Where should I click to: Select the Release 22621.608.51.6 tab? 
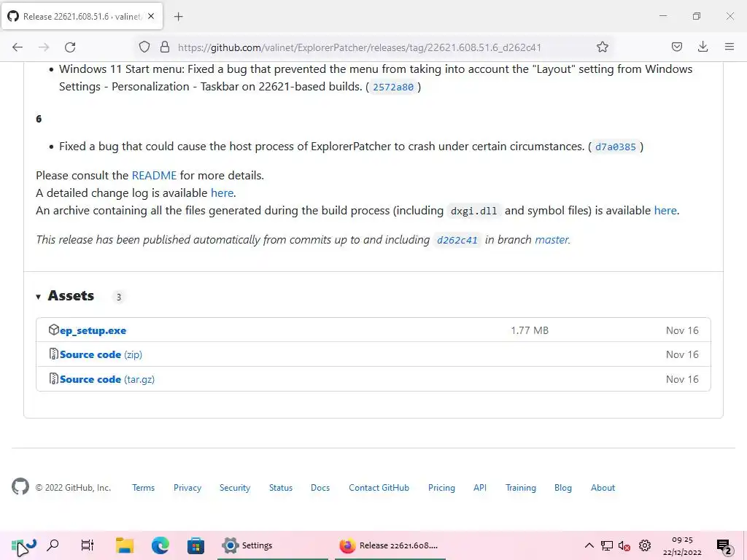click(82, 16)
